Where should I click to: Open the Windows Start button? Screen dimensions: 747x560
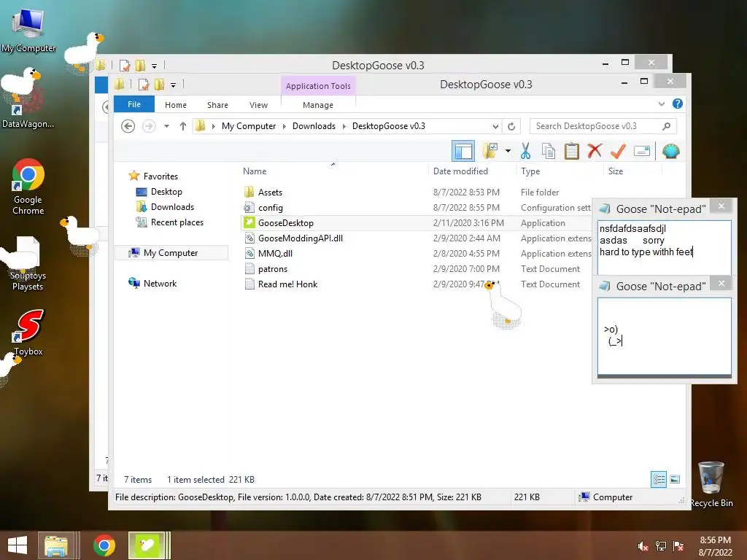pyautogui.click(x=18, y=545)
